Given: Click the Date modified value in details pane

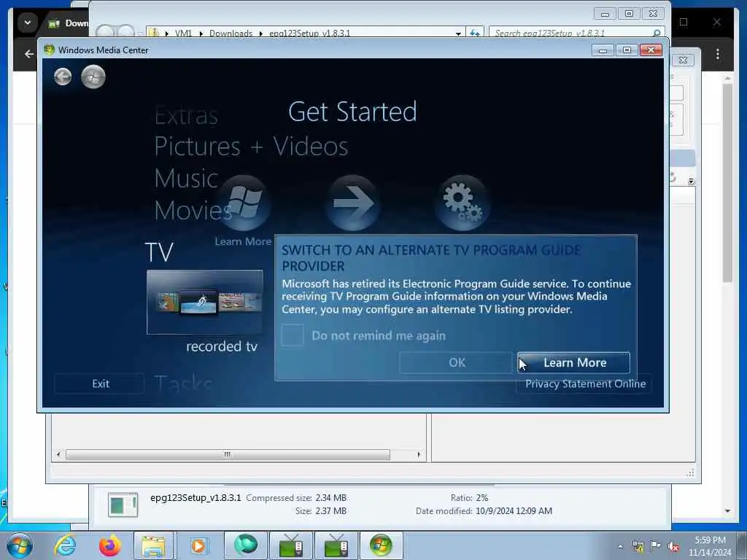Looking at the screenshot, I should tap(514, 511).
